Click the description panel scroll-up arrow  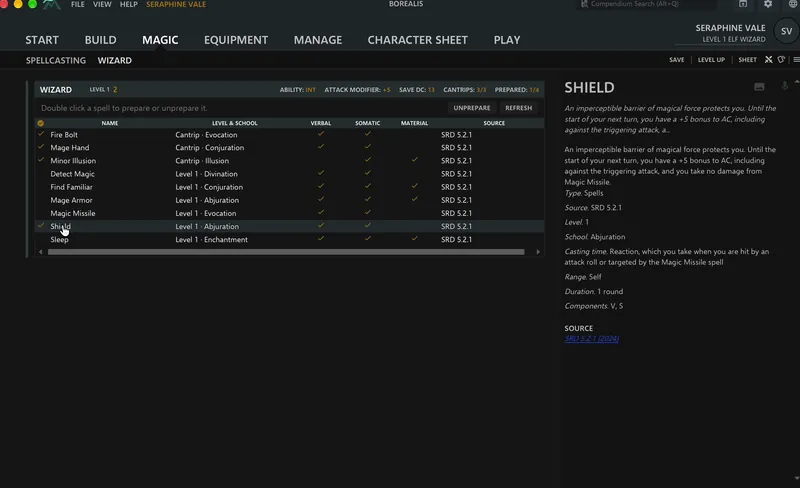pos(796,82)
